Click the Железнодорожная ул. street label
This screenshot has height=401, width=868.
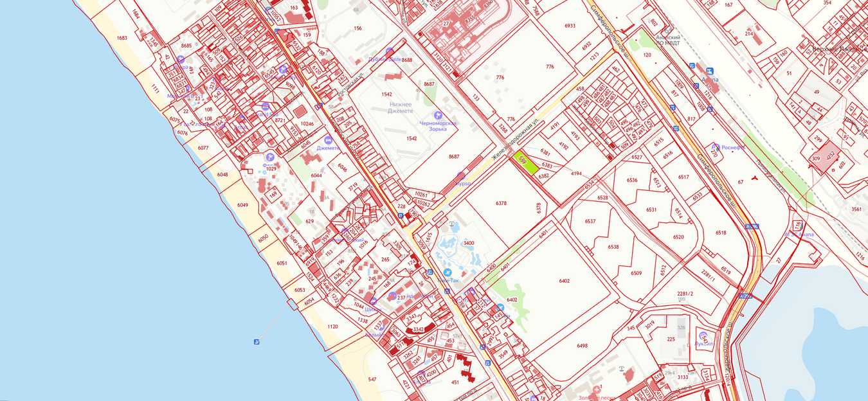pos(514,142)
